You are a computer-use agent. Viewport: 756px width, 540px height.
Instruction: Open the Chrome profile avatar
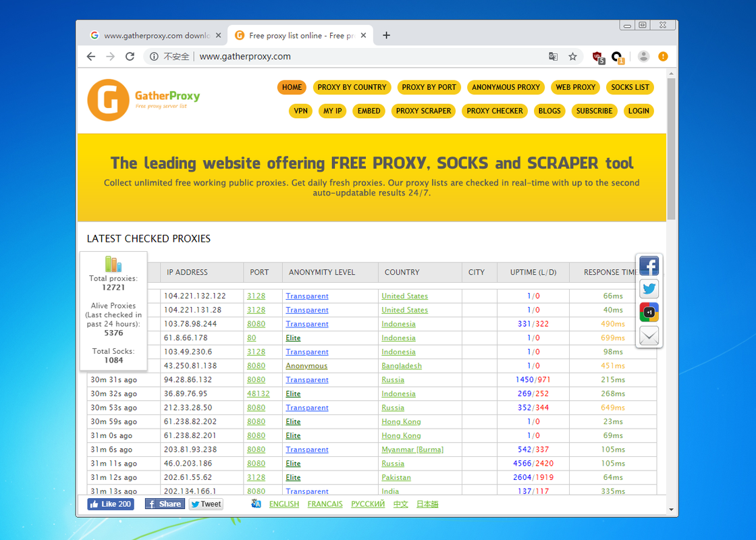[643, 57]
